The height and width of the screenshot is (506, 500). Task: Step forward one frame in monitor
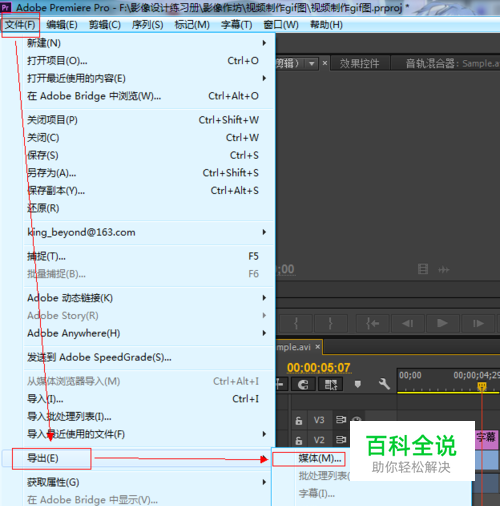[478, 323]
